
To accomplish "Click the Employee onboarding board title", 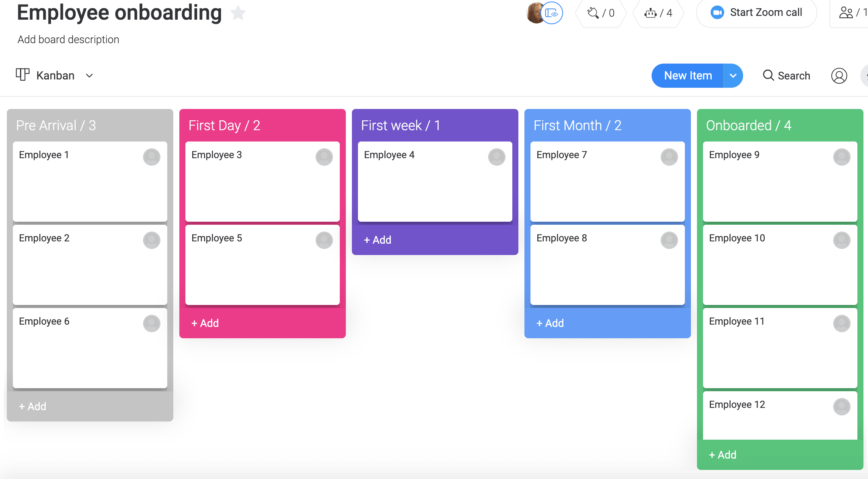I will point(119,13).
